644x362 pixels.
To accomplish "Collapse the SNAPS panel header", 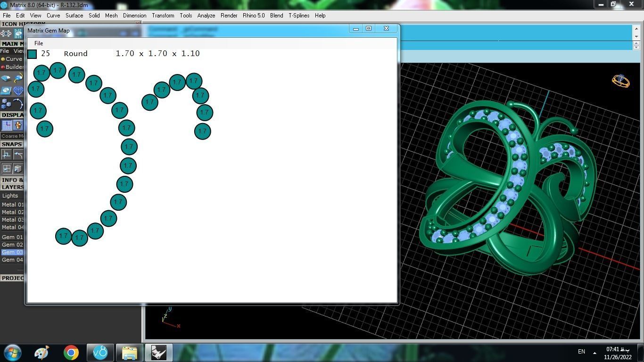I will click(12, 144).
